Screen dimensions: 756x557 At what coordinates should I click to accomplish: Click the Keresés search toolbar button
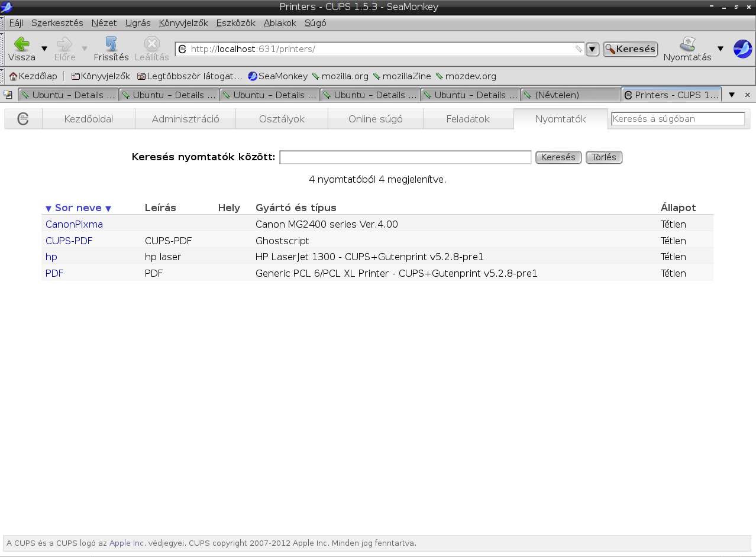point(631,49)
